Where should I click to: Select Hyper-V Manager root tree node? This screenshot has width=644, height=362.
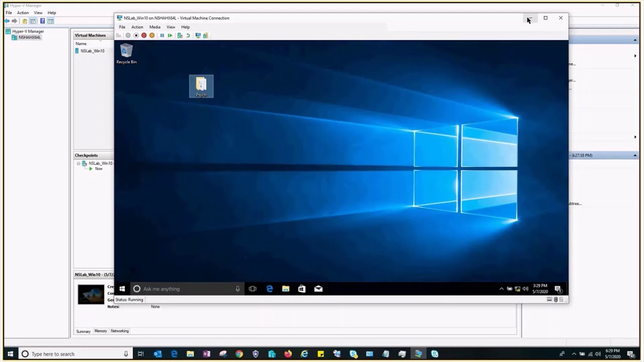pos(25,31)
